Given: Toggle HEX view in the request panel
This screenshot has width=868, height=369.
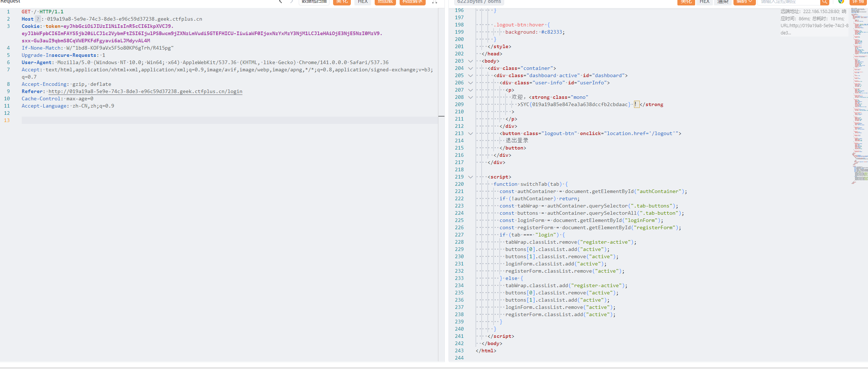Looking at the screenshot, I should point(362,2).
